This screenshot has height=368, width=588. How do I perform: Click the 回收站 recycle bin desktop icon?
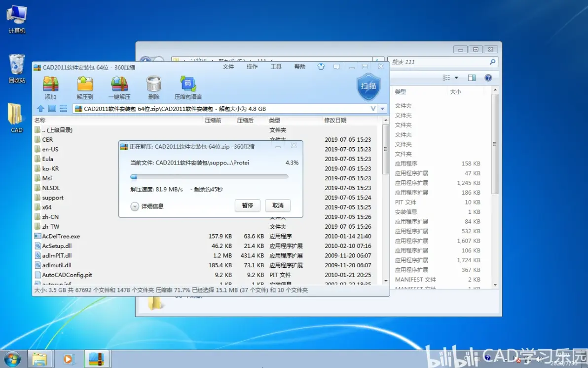tap(17, 69)
